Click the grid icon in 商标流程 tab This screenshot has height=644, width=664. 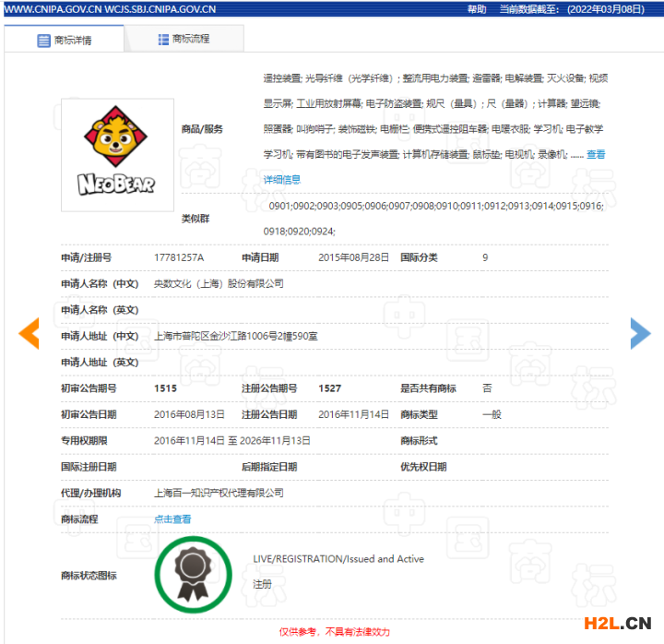click(x=163, y=40)
